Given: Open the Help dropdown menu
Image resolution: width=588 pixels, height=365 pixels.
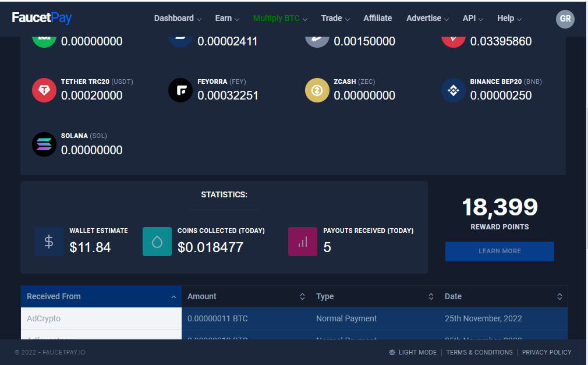Looking at the screenshot, I should (x=509, y=19).
